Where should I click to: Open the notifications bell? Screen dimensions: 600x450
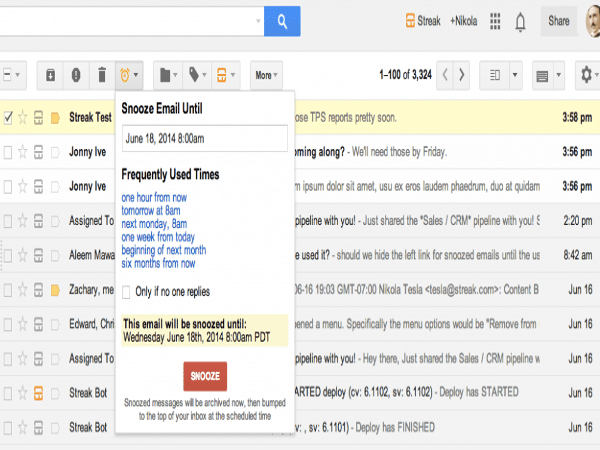click(x=520, y=22)
